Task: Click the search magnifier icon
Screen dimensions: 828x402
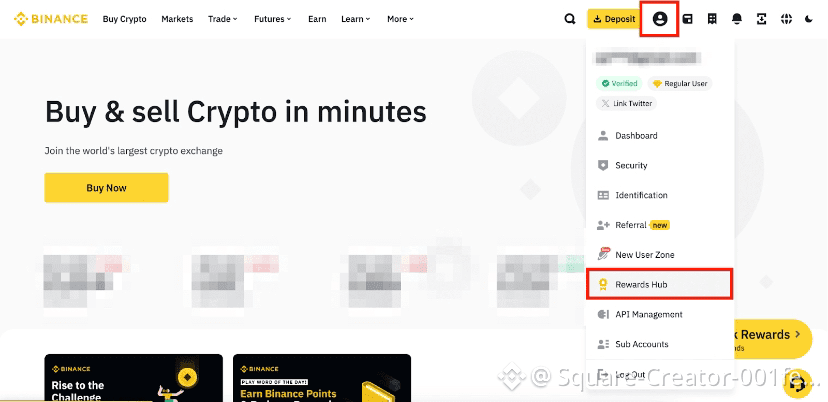Action: (570, 19)
